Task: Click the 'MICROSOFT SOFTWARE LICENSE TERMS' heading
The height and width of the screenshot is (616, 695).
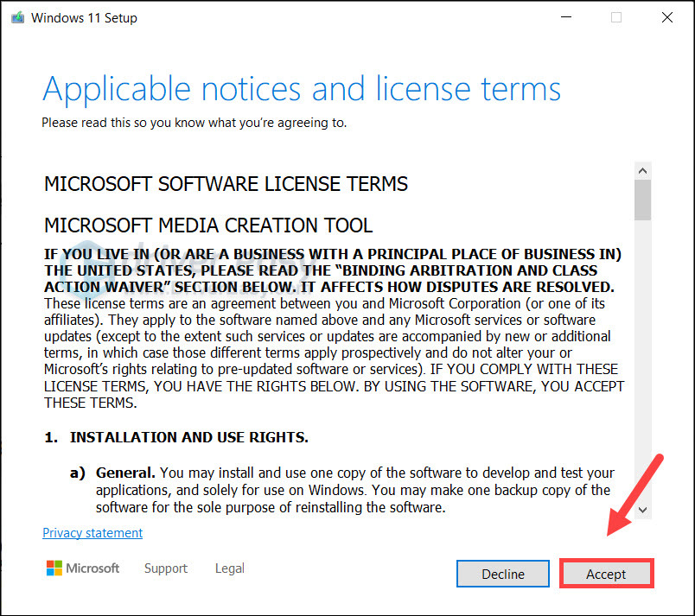Action: pyautogui.click(x=226, y=184)
